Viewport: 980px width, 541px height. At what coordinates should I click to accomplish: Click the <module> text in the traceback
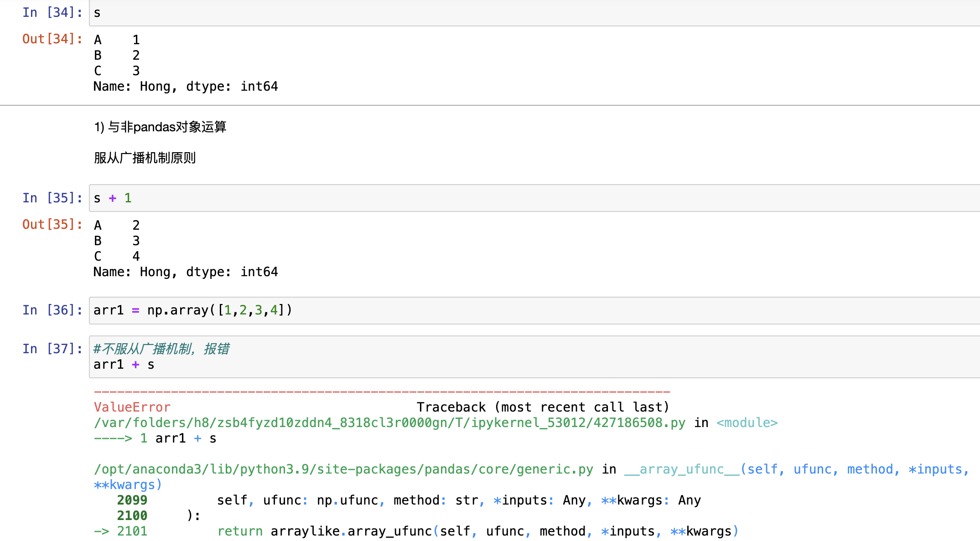pos(747,423)
